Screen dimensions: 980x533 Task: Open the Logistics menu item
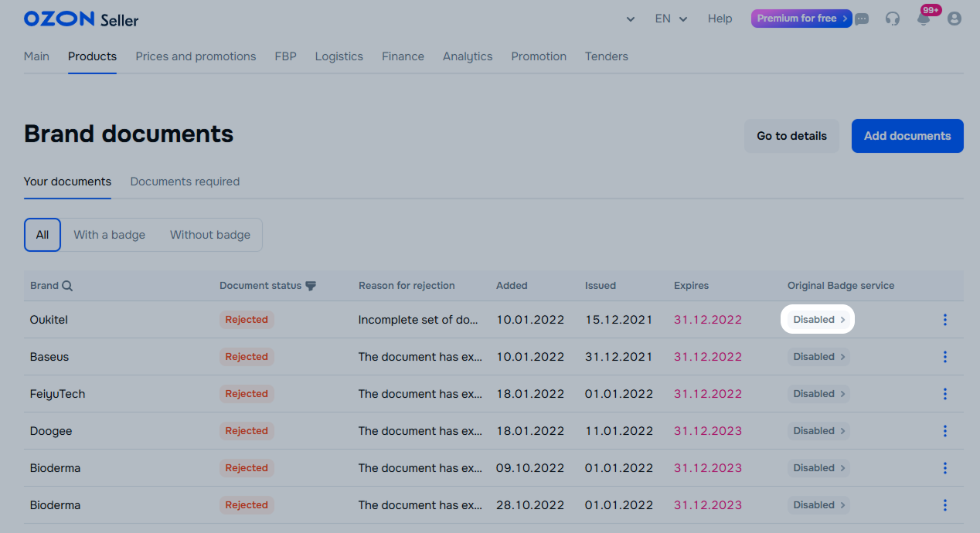(x=339, y=56)
